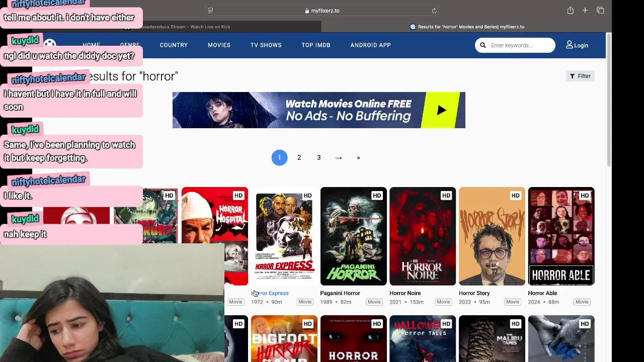Go to results page 3

(318, 157)
